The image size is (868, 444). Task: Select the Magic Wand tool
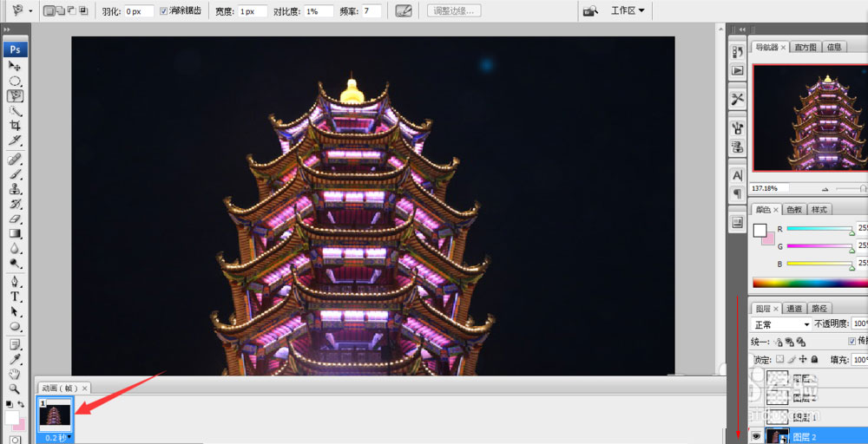[15, 111]
